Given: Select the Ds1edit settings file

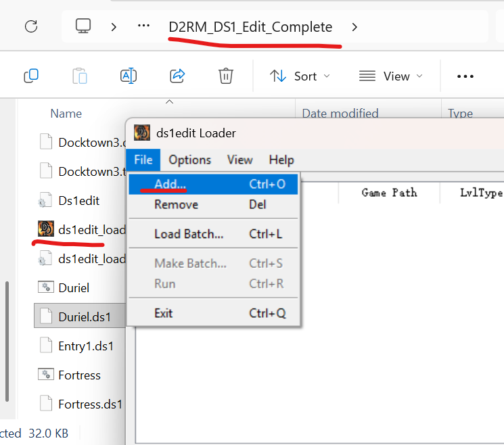Looking at the screenshot, I should click(69, 201).
